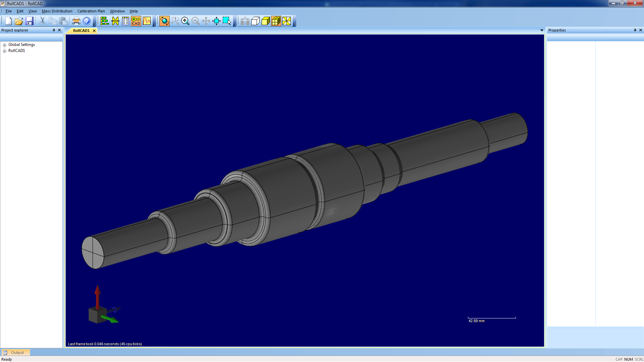Open the Edit menu

click(x=20, y=11)
